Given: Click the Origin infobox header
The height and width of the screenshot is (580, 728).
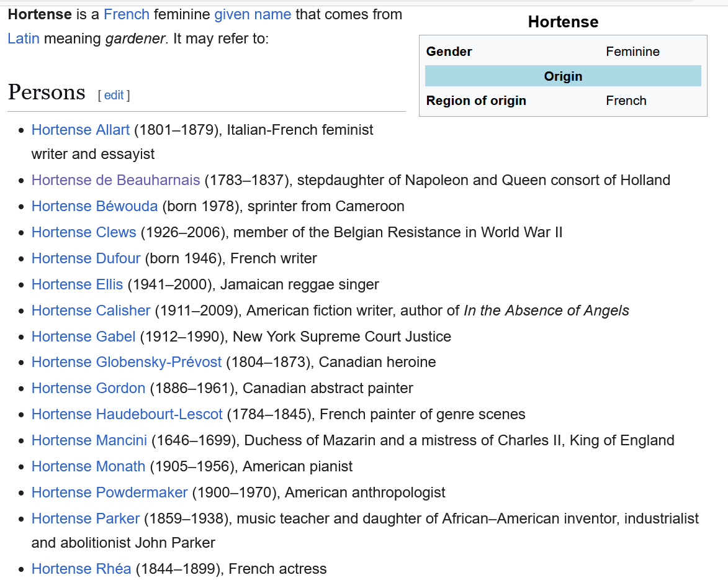Looking at the screenshot, I should point(563,76).
